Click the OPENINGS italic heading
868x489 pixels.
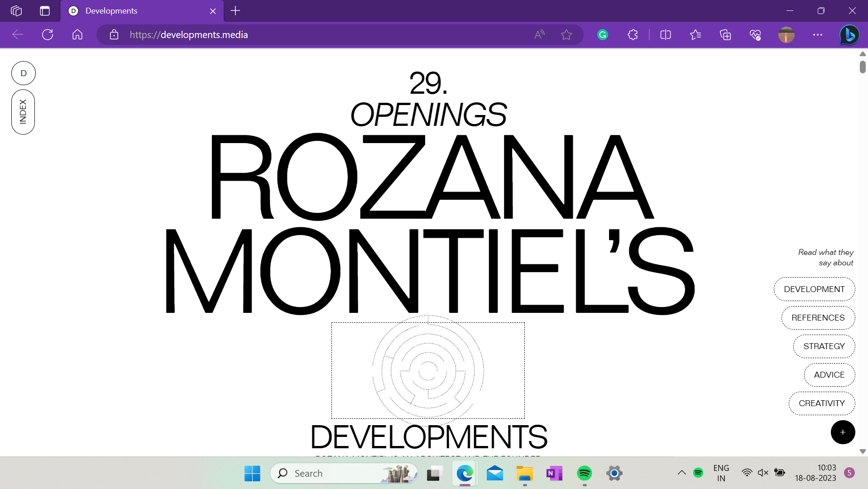click(428, 115)
